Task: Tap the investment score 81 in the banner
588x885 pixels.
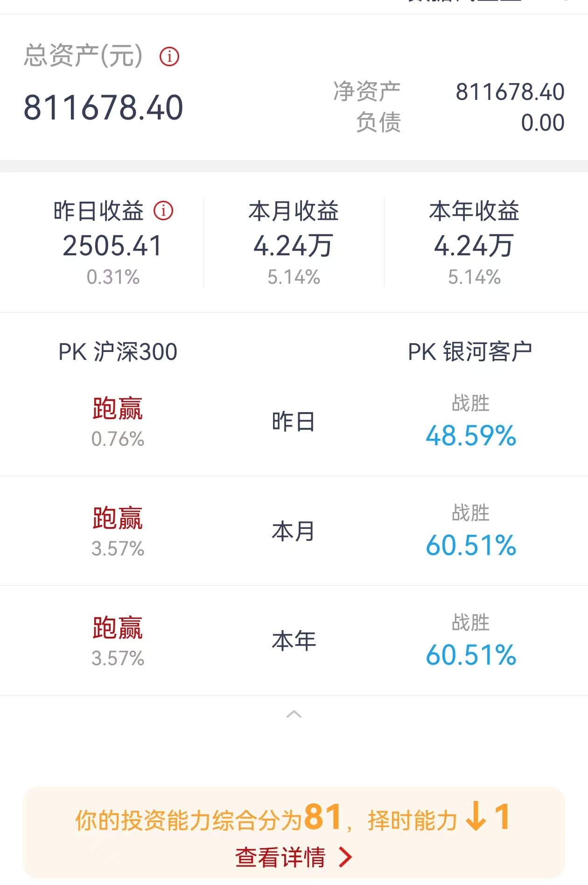Action: click(x=323, y=817)
